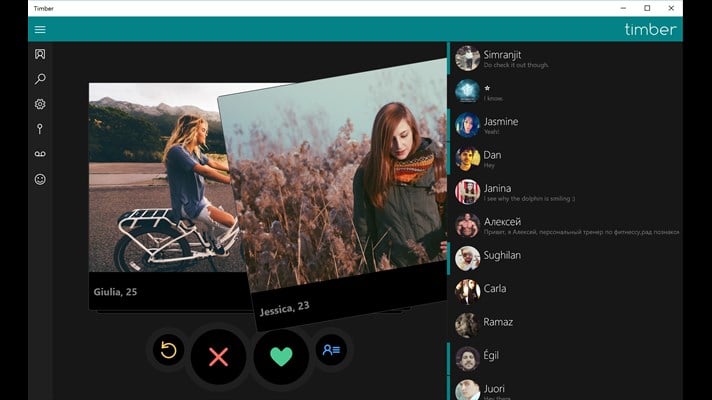Click the bookmark icon in the sidebar
The height and width of the screenshot is (400, 712).
point(40,54)
